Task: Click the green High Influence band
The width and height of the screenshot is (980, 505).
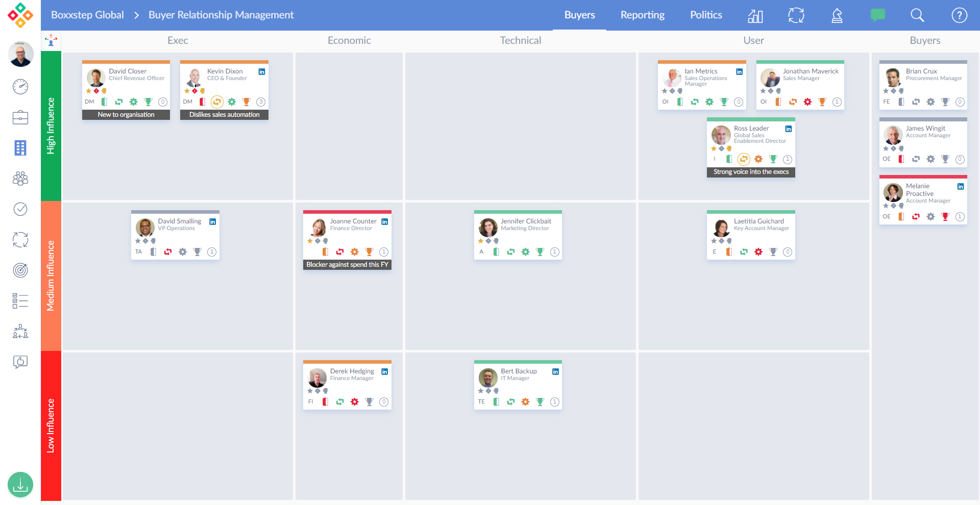Action: coord(51,125)
